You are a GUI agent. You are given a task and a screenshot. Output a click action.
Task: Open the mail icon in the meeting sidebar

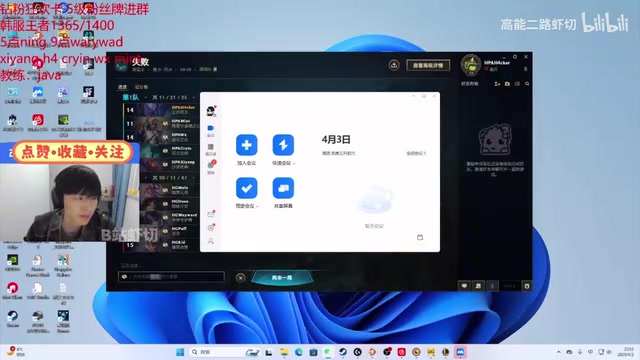coord(211,214)
